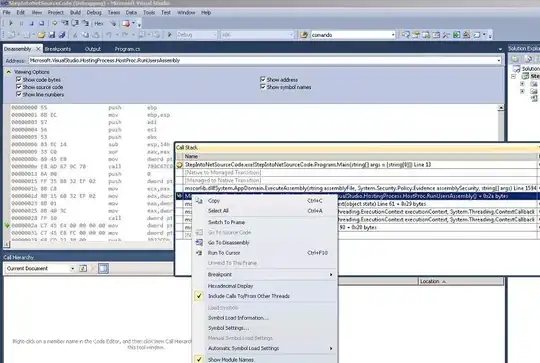Screen dimensions: 540x363
Task: Click the yellow Show Next Statement arrow icon
Action: pos(55,23)
